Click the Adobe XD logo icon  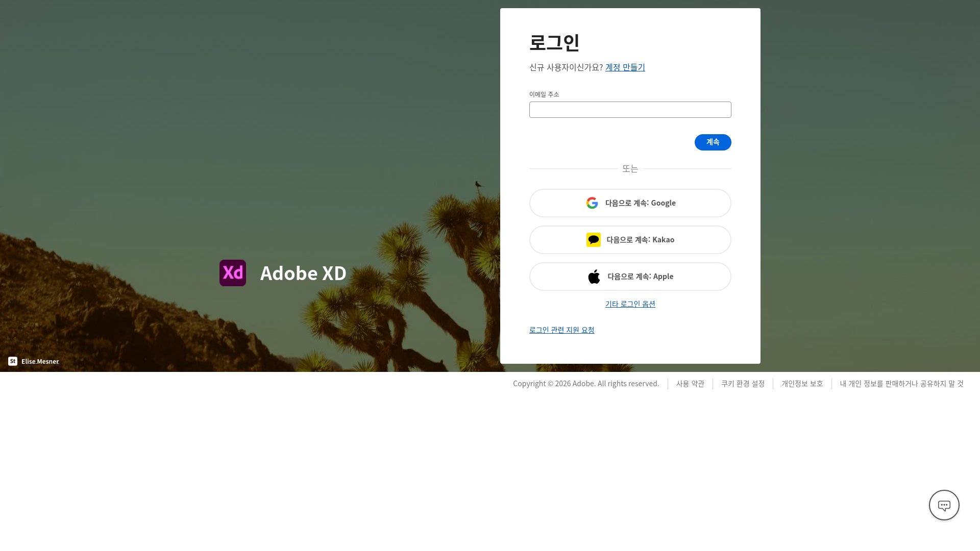point(233,273)
